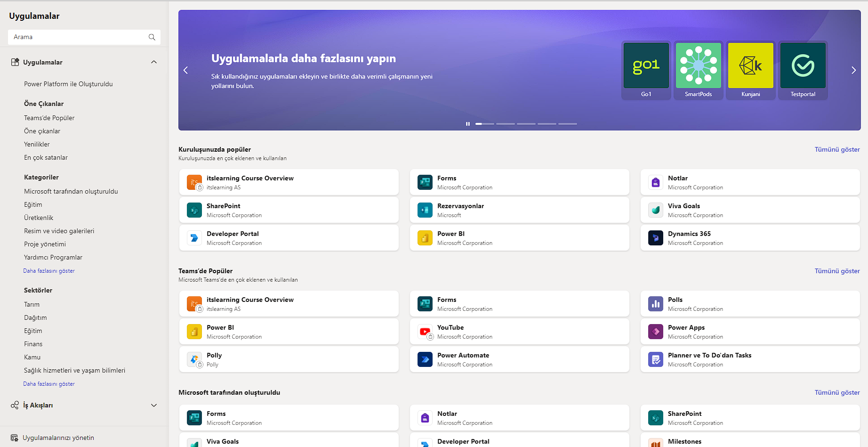The width and height of the screenshot is (868, 447).
Task: Open the SmartPods app tile
Action: click(x=698, y=70)
